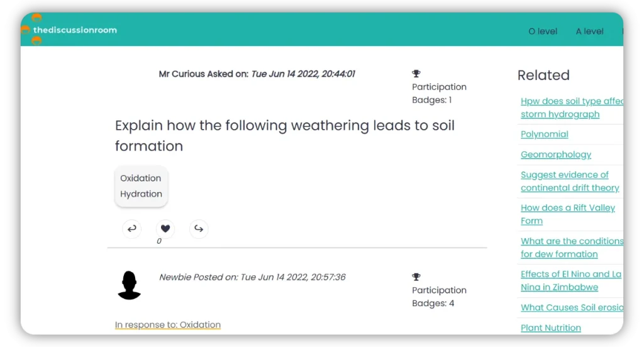The image size is (644, 347).
Task: Click the reply arrow icon under the question
Action: click(131, 229)
